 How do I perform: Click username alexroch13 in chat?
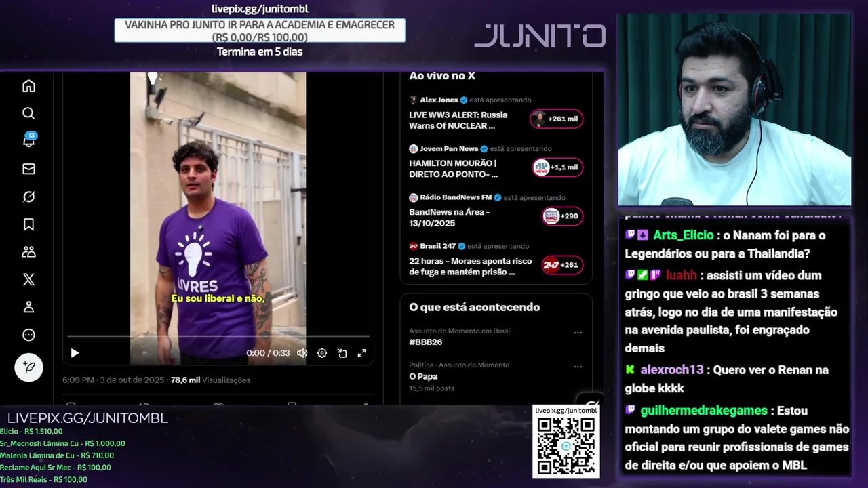(672, 370)
